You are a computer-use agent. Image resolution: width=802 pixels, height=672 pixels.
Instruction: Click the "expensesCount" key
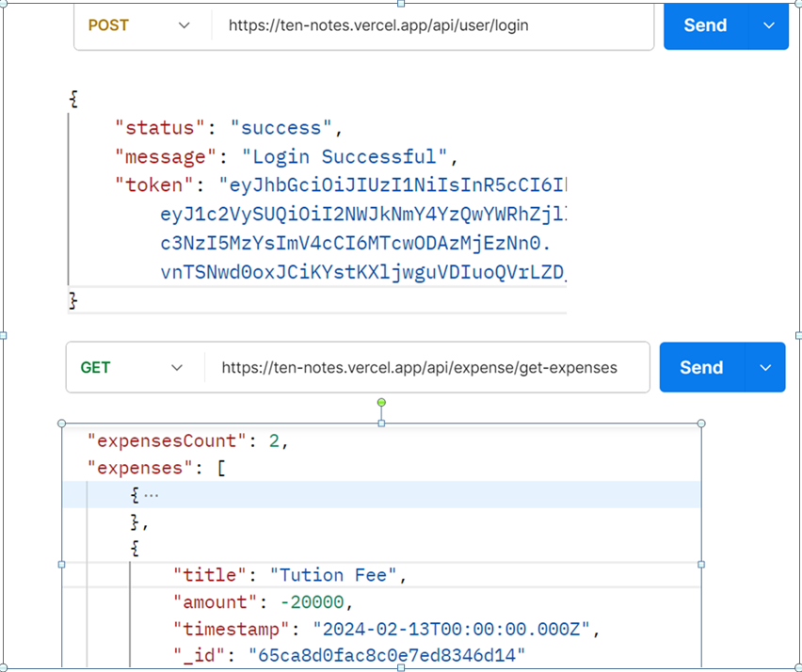click(x=168, y=440)
